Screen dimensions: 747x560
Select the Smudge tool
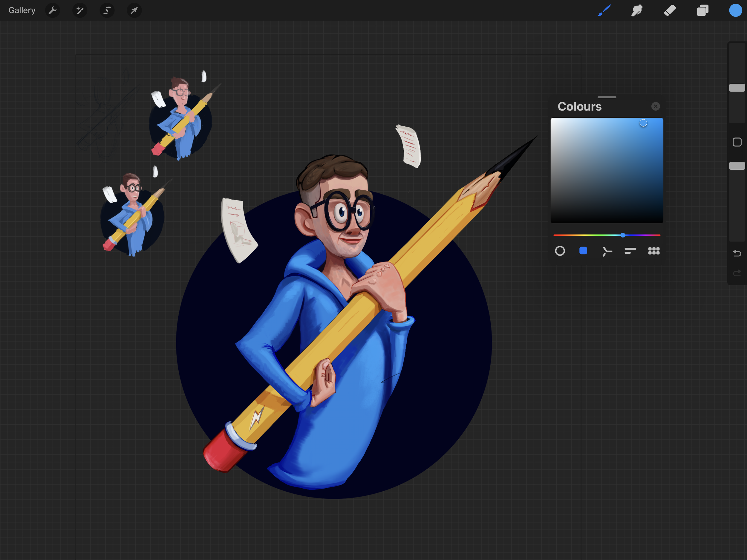coord(636,10)
